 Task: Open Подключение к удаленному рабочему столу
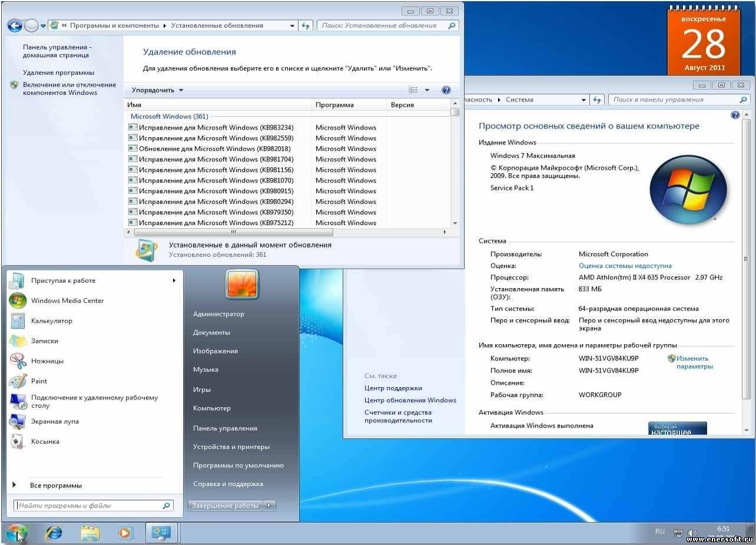(94, 401)
